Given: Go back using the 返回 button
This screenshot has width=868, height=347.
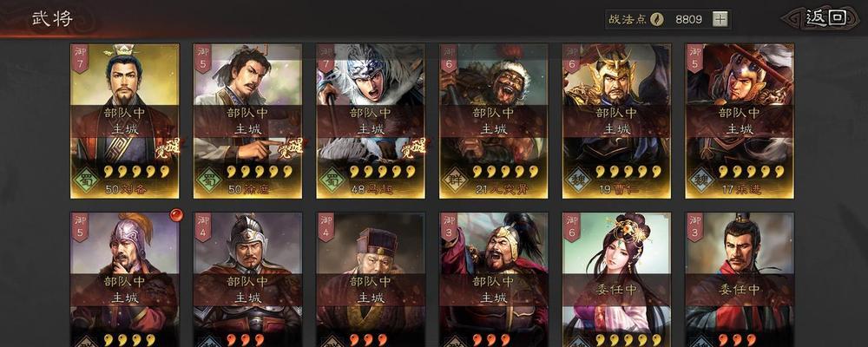Looking at the screenshot, I should coord(825,17).
